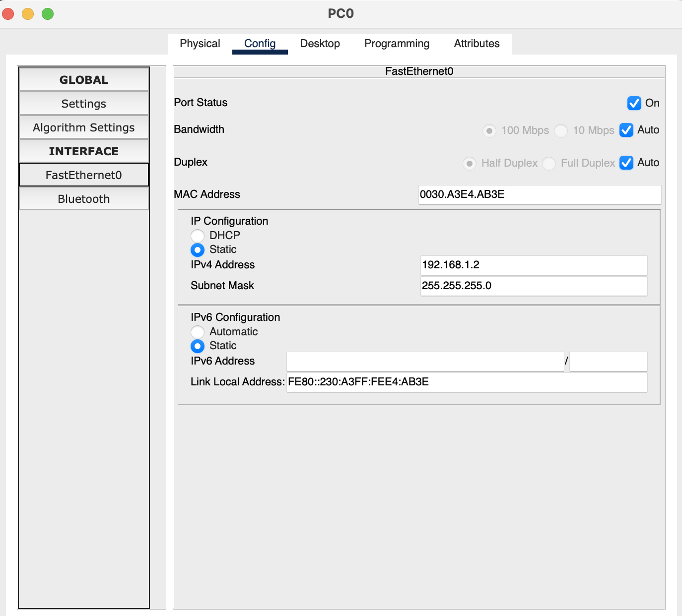Select 100 Mbps bandwidth radio button
The image size is (682, 616).
click(x=489, y=130)
